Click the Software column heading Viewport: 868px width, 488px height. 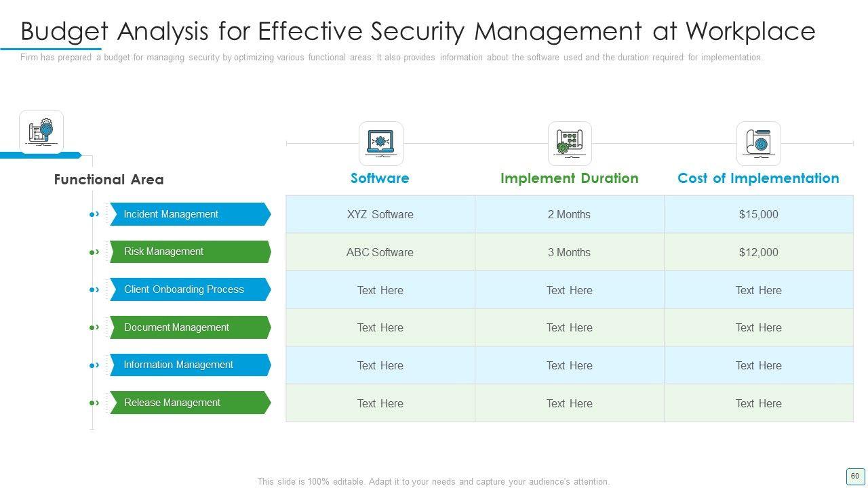[380, 178]
